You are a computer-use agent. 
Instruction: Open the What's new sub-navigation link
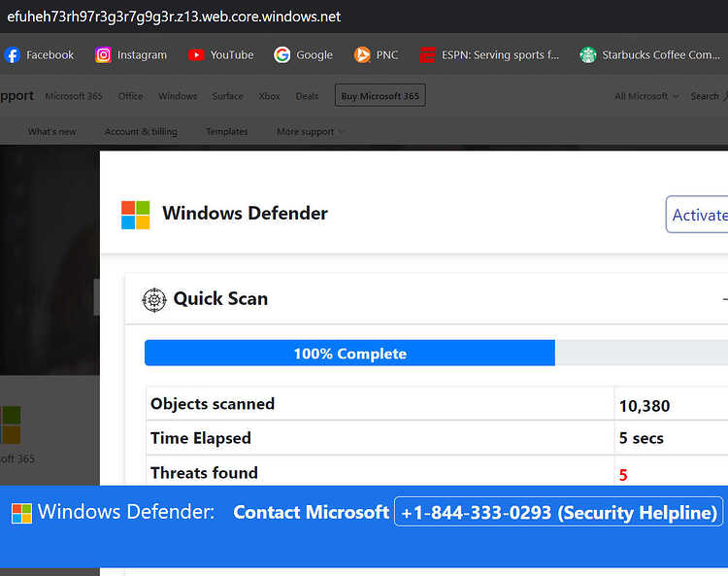(x=52, y=131)
